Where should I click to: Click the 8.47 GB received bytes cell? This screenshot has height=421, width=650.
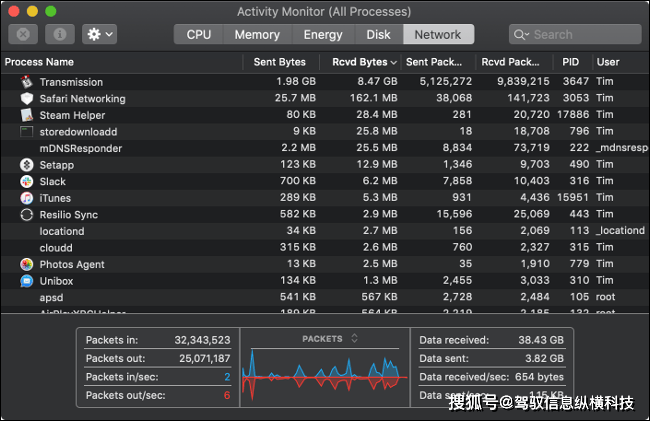click(377, 81)
